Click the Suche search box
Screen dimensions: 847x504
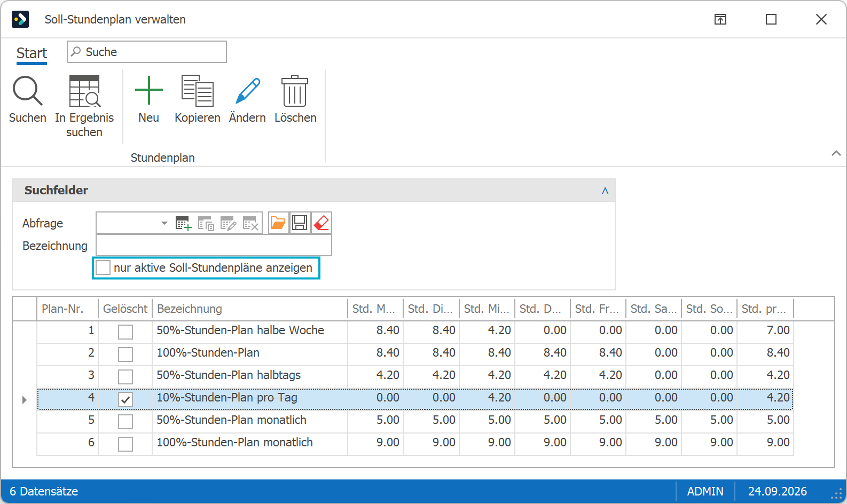(x=147, y=52)
